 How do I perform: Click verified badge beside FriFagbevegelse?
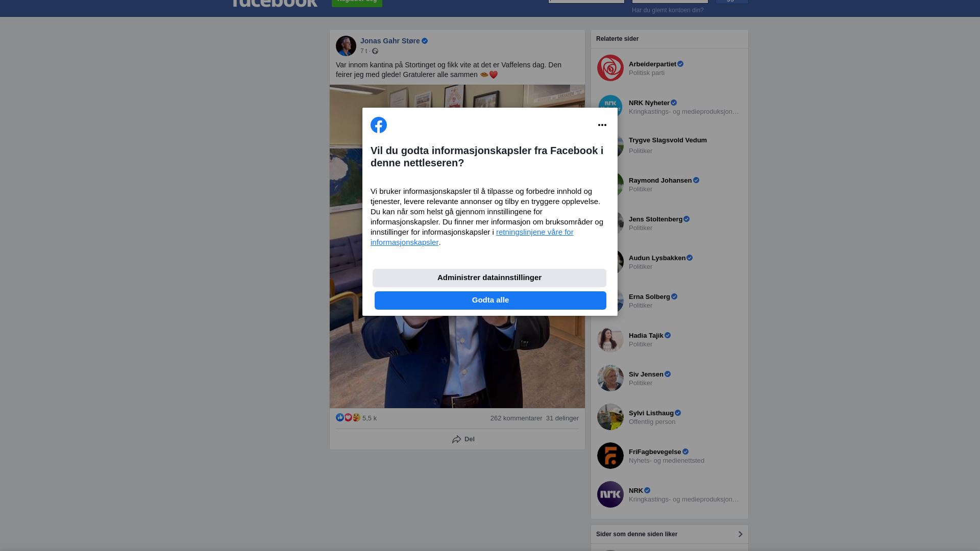tap(685, 452)
